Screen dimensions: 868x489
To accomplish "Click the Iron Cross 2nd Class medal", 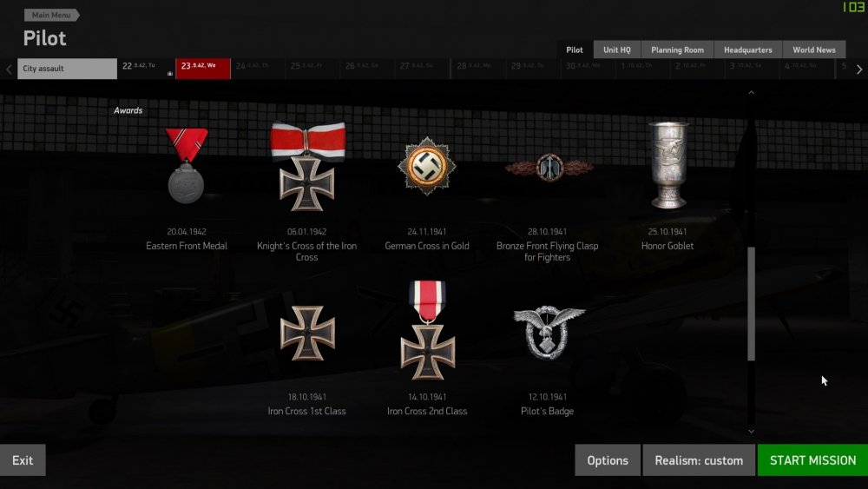I will click(x=427, y=331).
